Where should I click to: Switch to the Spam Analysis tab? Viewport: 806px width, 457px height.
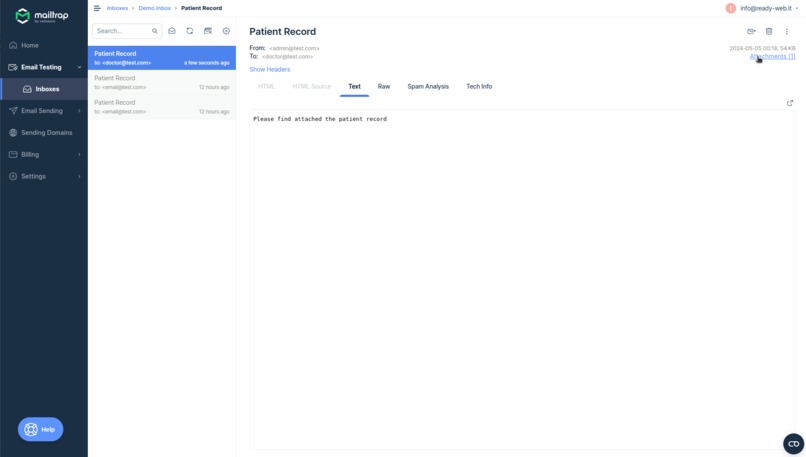click(428, 86)
